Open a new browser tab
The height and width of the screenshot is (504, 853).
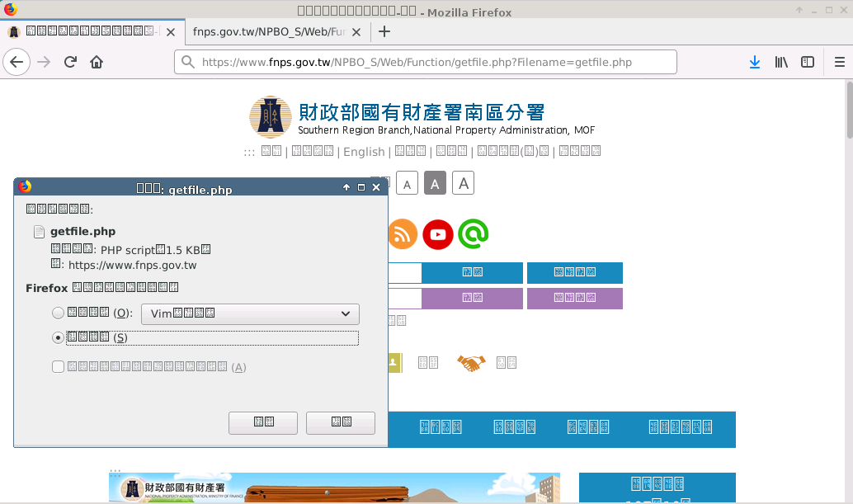tap(384, 31)
